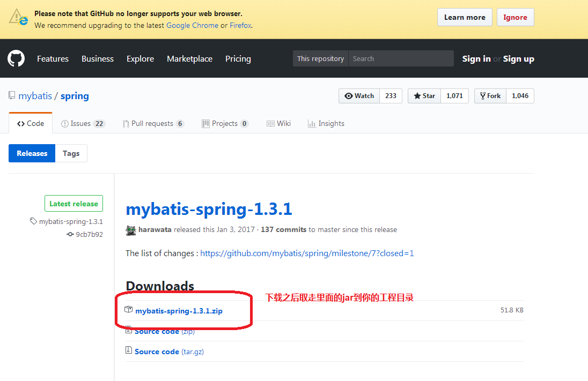The image size is (588, 381).
Task: Switch to the Issues tab
Action: [83, 123]
